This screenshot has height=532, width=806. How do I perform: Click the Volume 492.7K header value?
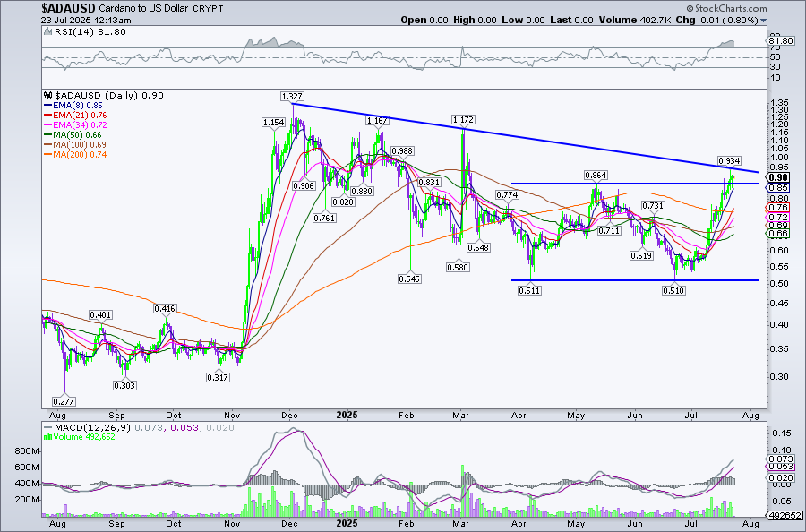pos(633,20)
